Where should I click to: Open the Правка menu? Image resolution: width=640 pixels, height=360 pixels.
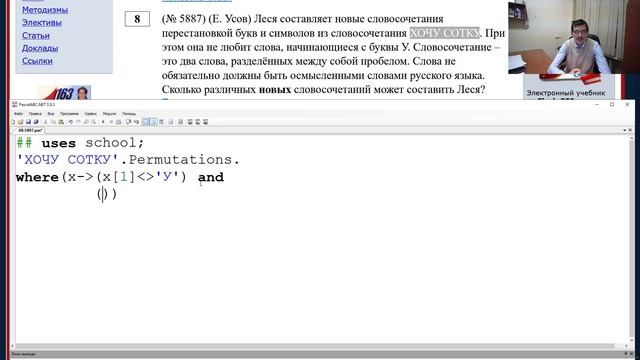[x=35, y=113]
